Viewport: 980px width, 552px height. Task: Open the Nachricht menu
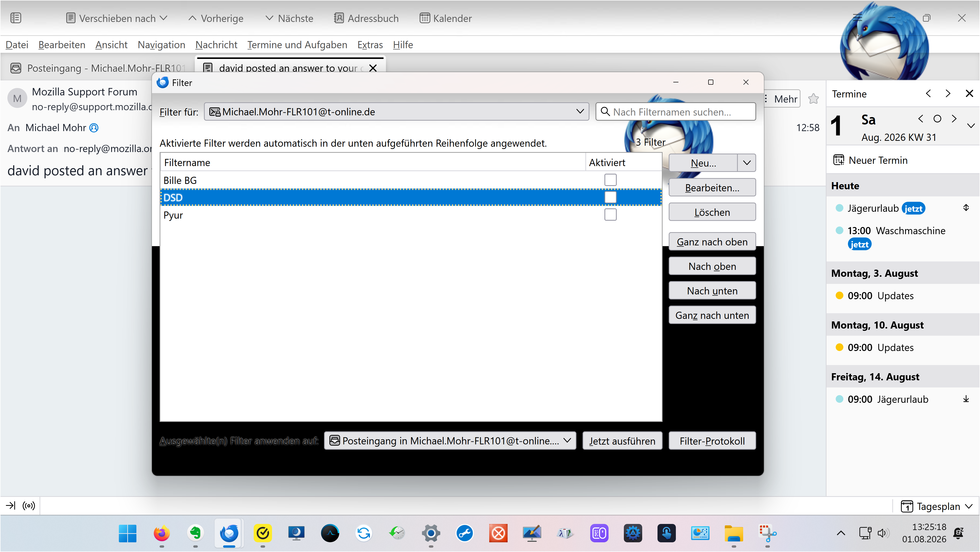216,45
